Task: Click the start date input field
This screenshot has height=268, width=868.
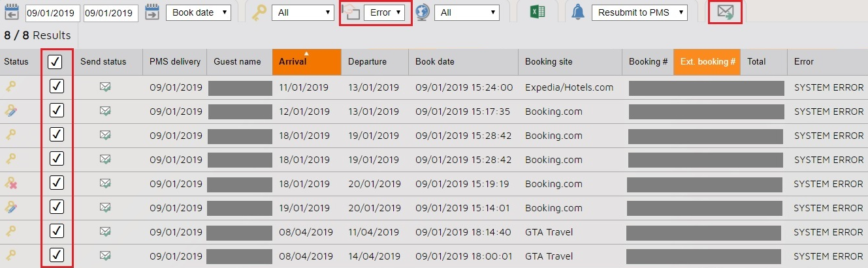Action: 53,13
